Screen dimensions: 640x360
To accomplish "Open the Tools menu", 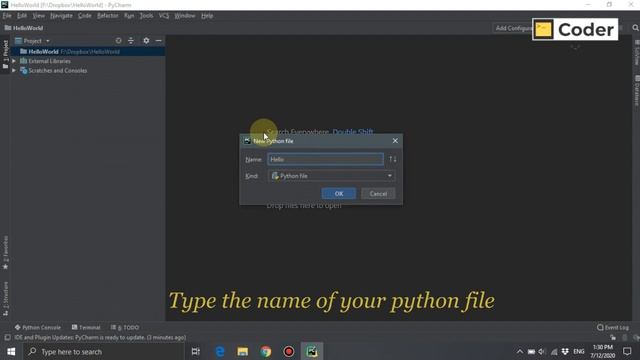I will [x=146, y=16].
